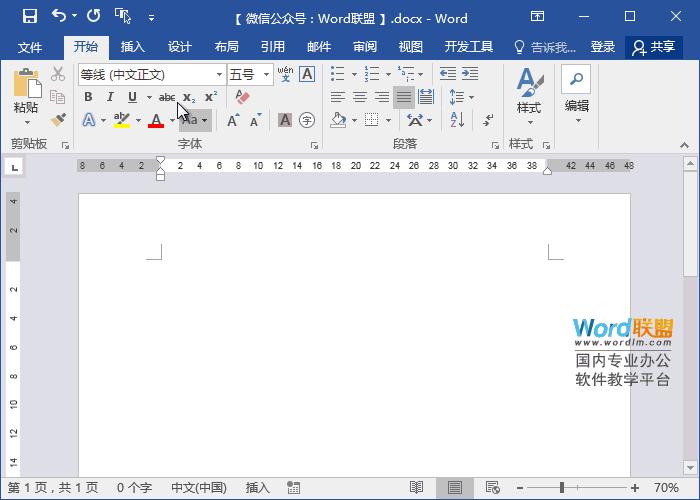Select Align Right

point(382,97)
